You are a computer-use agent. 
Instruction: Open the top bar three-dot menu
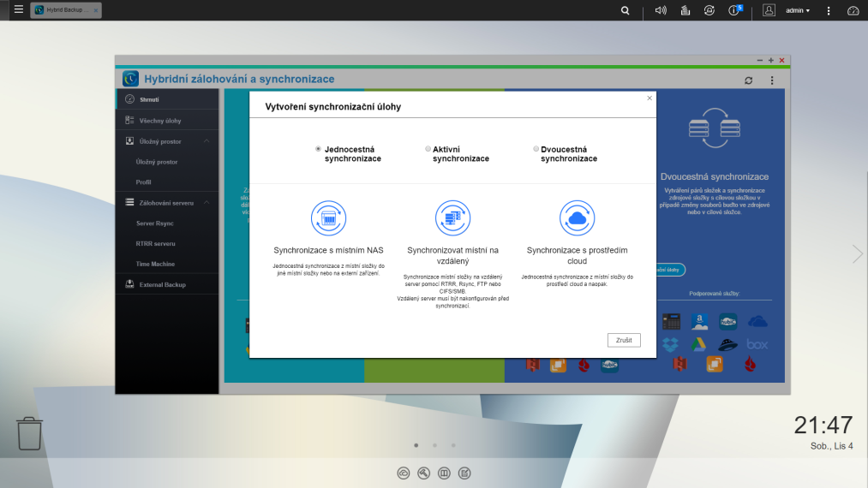click(829, 10)
